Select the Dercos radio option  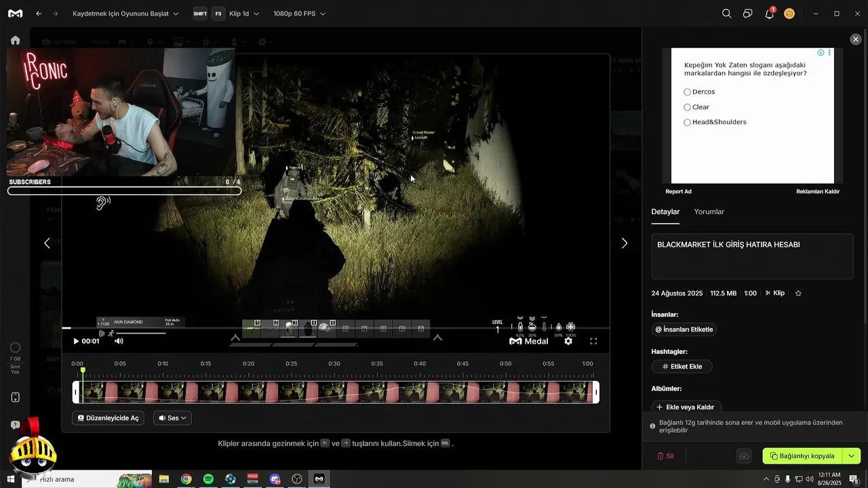[687, 92]
